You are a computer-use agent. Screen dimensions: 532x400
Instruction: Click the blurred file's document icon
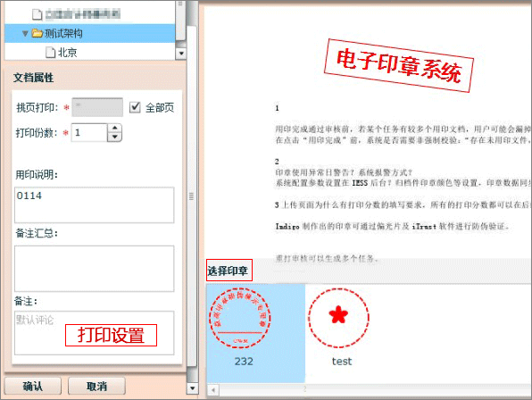37,14
